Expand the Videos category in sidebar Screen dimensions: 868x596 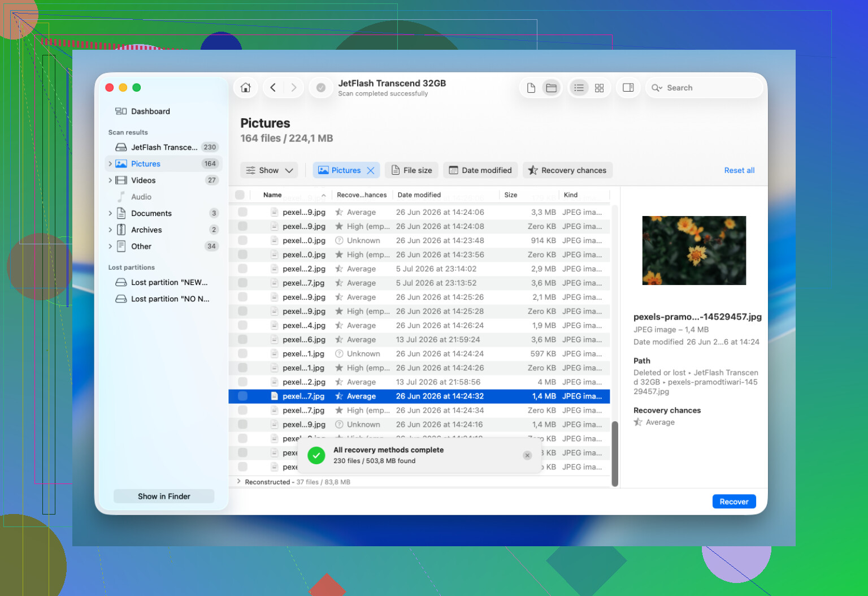point(110,180)
